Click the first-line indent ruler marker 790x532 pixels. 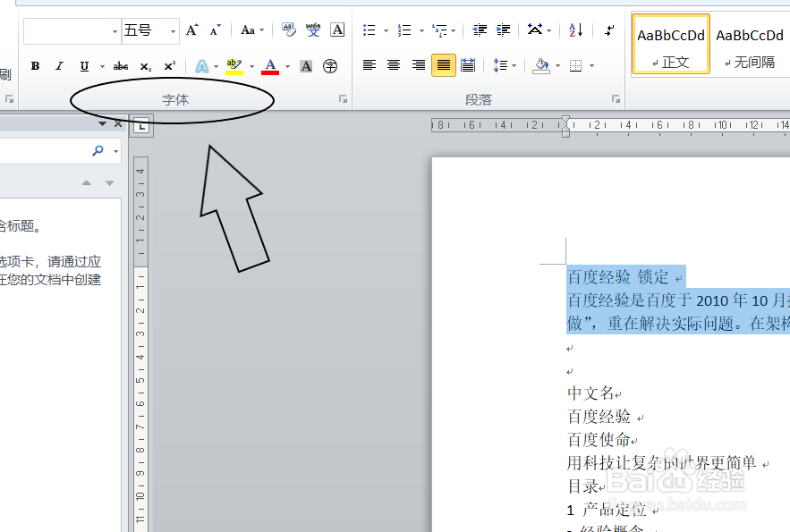565,121
